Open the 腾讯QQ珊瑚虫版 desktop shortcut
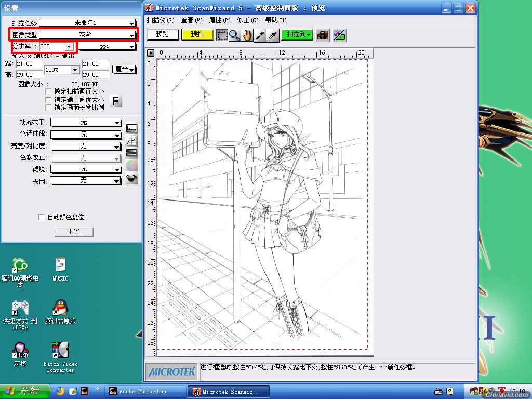The image size is (532, 399). [20, 273]
